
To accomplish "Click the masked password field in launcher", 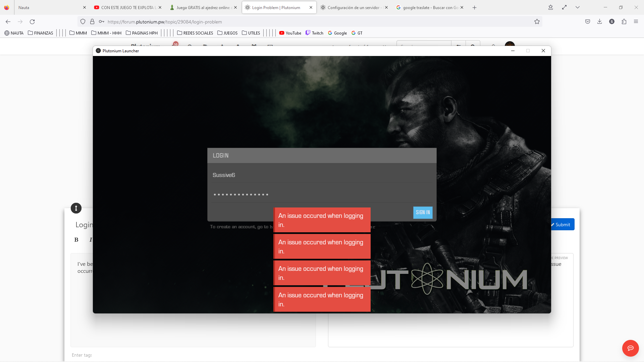I will tap(322, 194).
